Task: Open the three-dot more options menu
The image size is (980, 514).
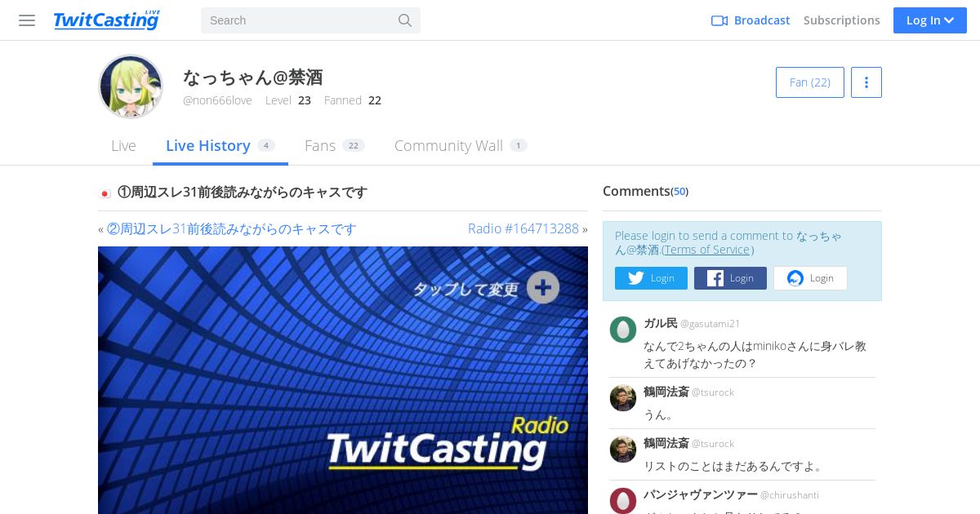Action: coord(866,82)
